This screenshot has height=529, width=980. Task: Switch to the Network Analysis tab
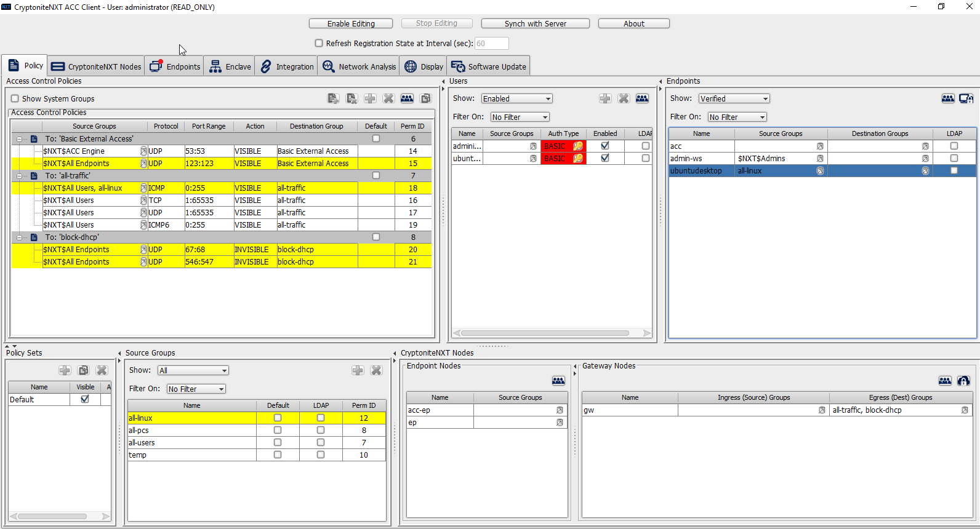[359, 66]
